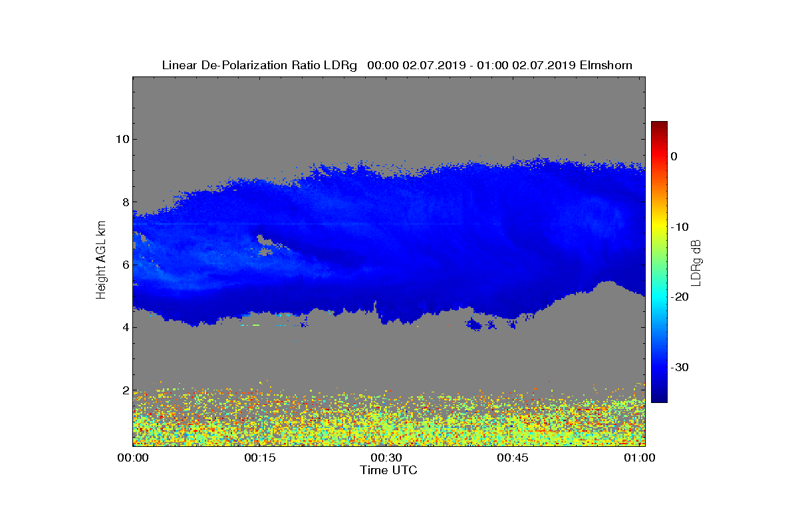Click the colorbar tick label '-30'
Screen dimensions: 798x532
pyautogui.click(x=679, y=368)
